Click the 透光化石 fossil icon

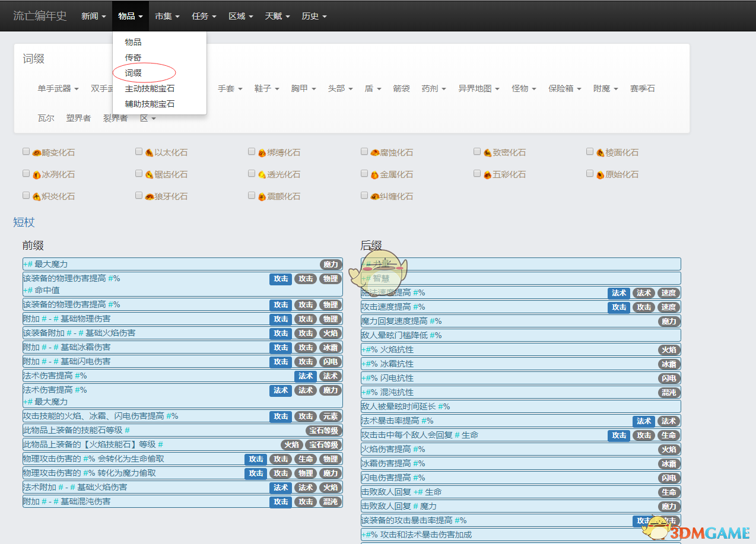(262, 174)
